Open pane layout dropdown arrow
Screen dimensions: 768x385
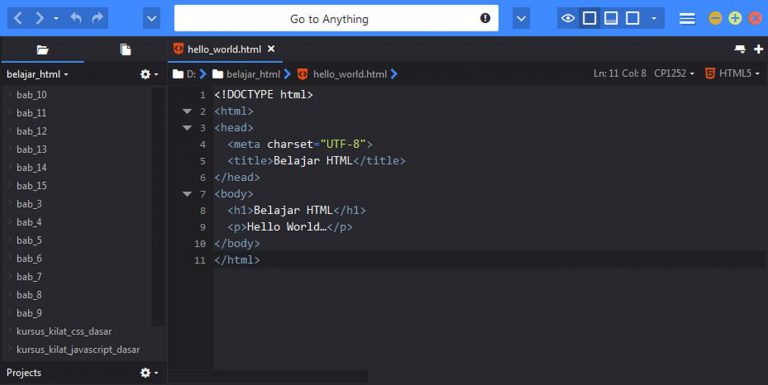(654, 19)
